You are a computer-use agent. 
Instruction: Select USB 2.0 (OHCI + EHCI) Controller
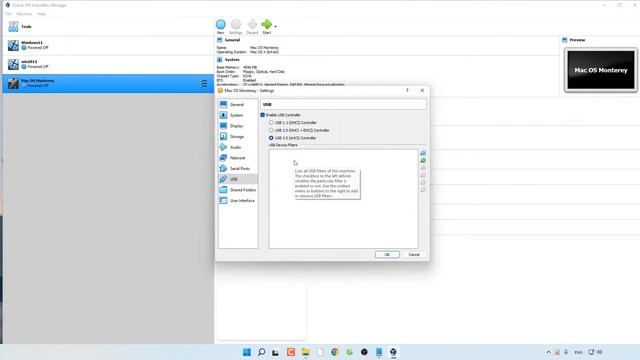pyautogui.click(x=271, y=130)
